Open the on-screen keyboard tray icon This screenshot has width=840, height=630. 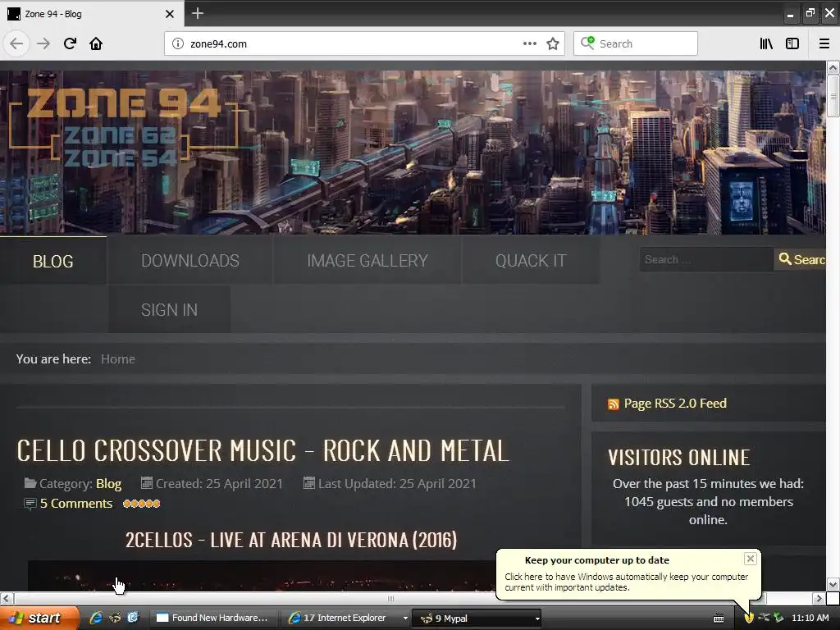pos(719,619)
